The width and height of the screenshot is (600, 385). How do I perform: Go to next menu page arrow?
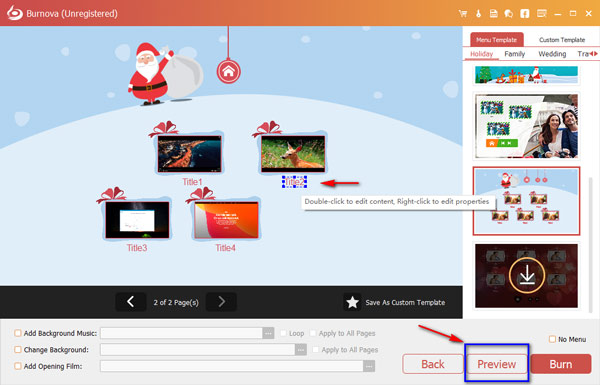pos(221,302)
